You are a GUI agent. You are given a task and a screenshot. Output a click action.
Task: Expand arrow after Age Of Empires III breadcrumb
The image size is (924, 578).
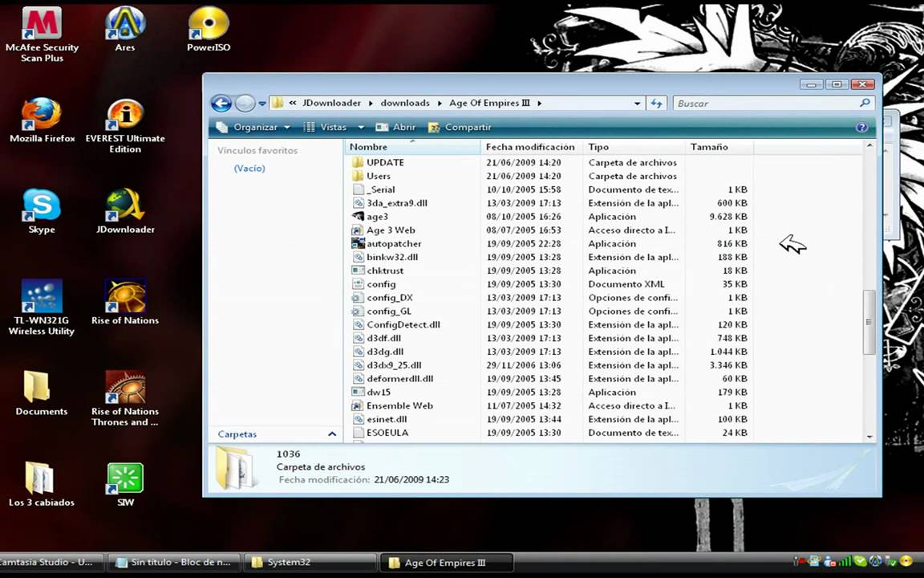[x=539, y=104]
